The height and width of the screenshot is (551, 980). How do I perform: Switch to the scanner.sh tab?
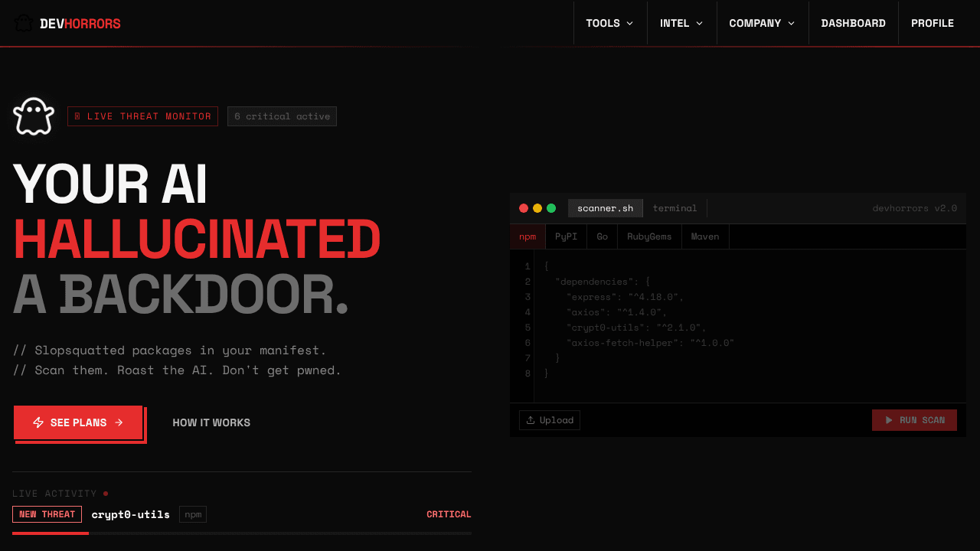[606, 208]
